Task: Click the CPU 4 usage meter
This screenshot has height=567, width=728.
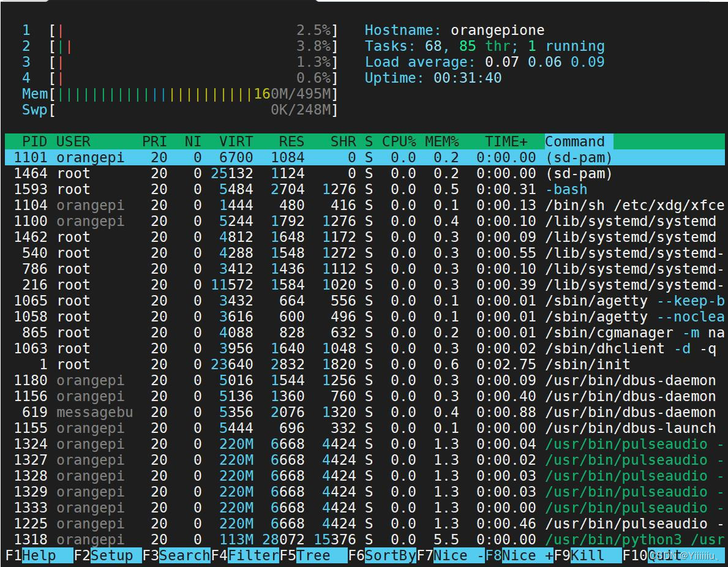Action: [x=180, y=78]
